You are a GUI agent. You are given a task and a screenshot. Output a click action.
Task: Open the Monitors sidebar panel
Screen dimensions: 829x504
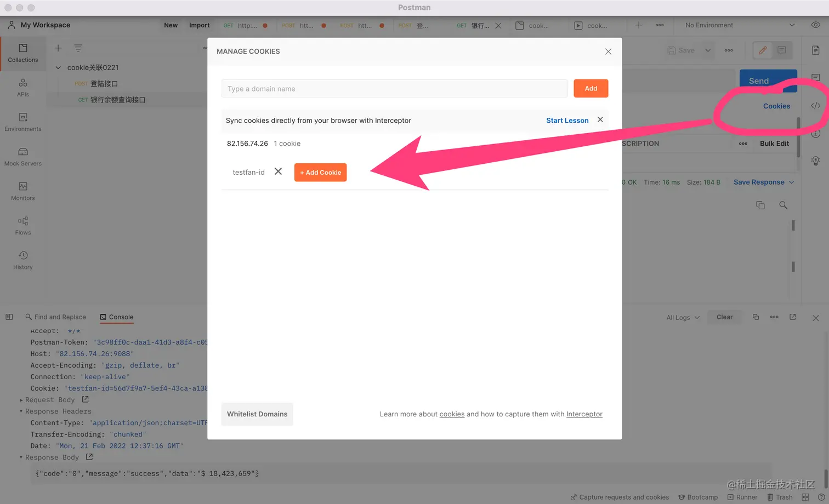(x=23, y=191)
